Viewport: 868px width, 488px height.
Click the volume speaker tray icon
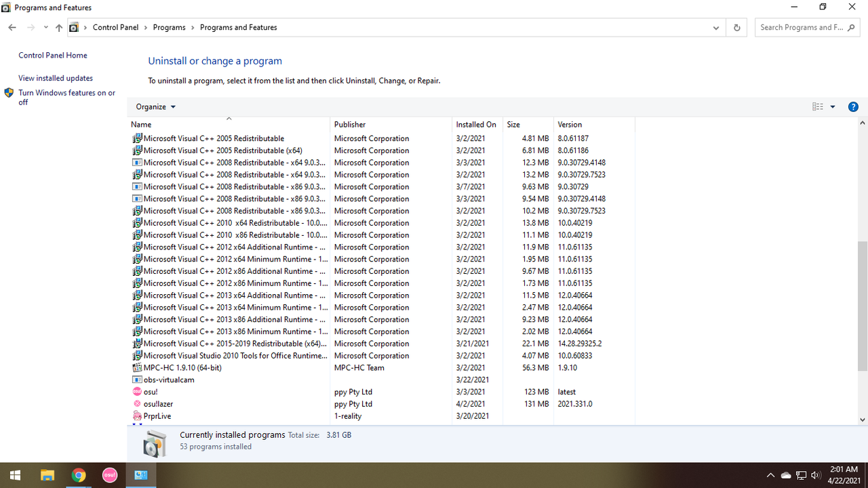pyautogui.click(x=815, y=475)
